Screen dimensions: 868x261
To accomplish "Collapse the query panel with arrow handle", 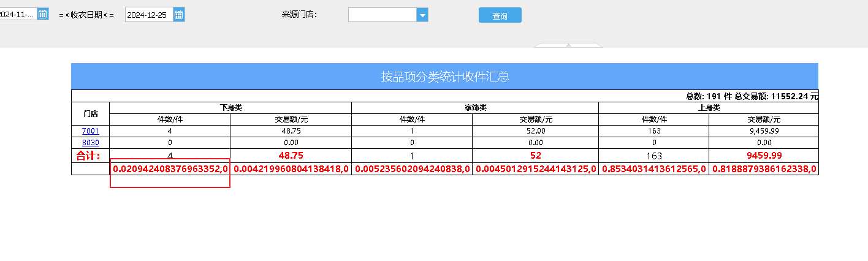I will tap(568, 45).
